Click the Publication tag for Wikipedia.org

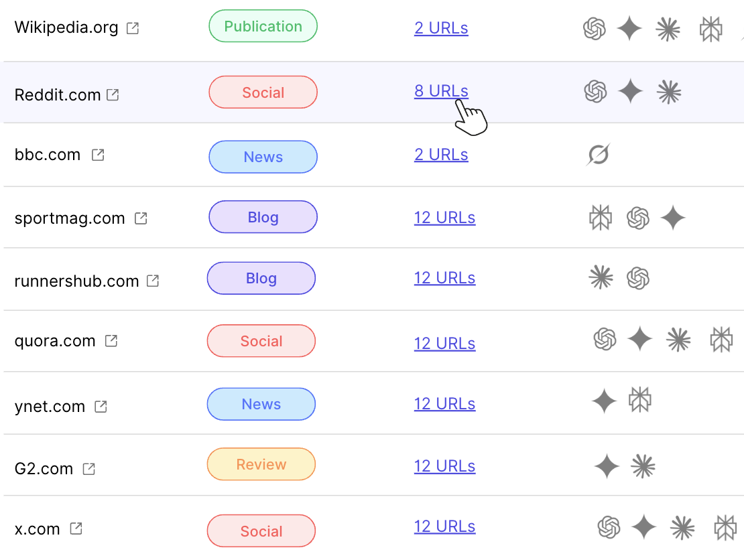click(263, 27)
